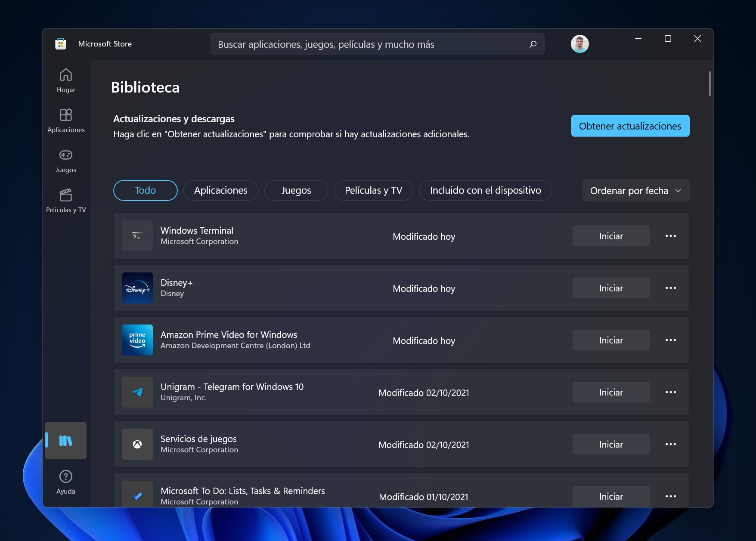The image size is (756, 541).
Task: Maximize the Microsoft Store window
Action: click(668, 39)
